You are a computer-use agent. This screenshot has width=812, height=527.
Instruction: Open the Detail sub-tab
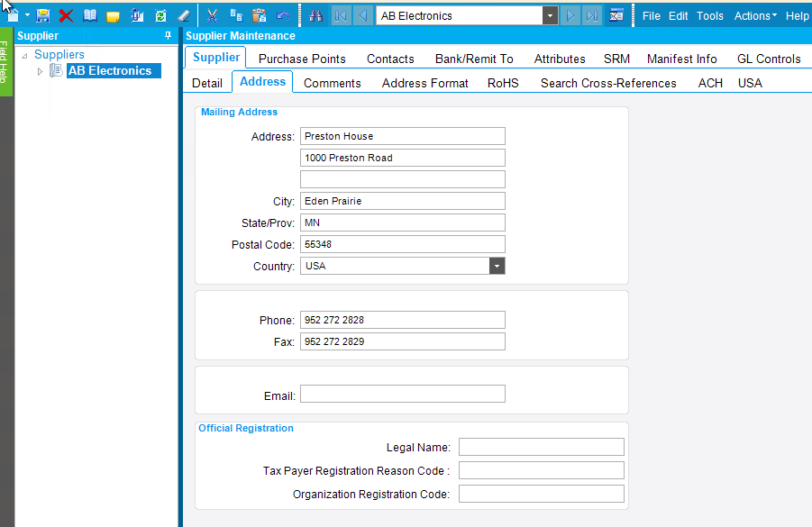coord(207,84)
